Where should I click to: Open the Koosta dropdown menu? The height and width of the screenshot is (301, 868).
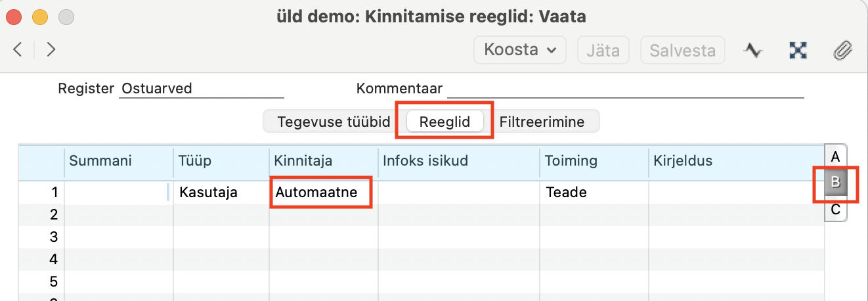[x=520, y=50]
